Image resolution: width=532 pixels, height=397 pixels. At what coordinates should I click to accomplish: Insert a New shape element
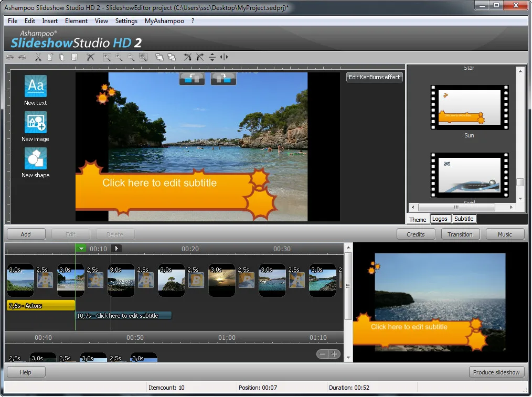(x=35, y=163)
